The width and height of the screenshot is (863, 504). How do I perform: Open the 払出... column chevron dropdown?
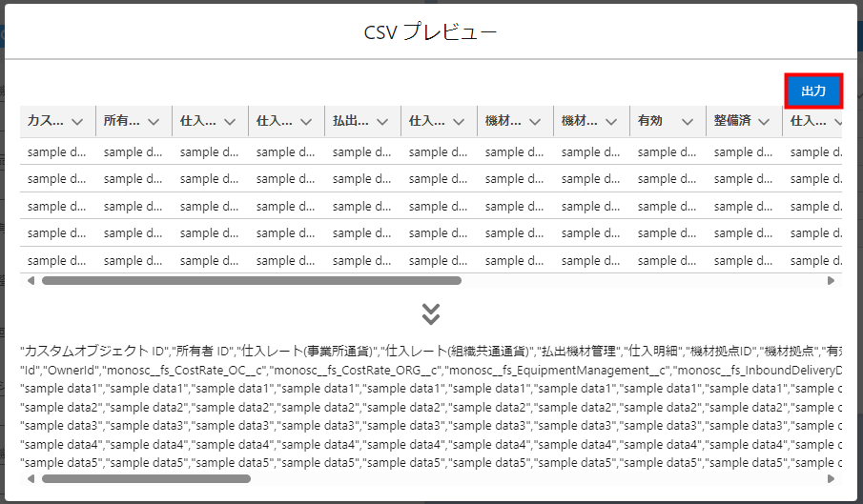pos(382,122)
